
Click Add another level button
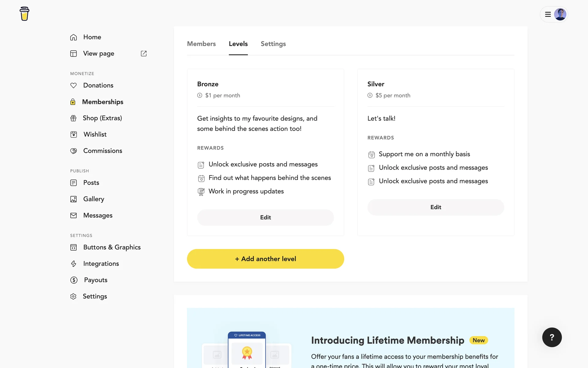coord(266,259)
